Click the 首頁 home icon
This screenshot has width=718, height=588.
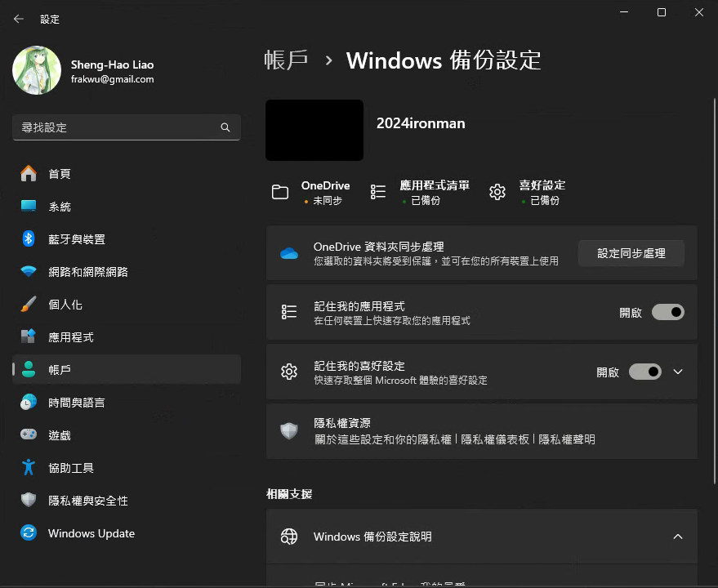[29, 174]
